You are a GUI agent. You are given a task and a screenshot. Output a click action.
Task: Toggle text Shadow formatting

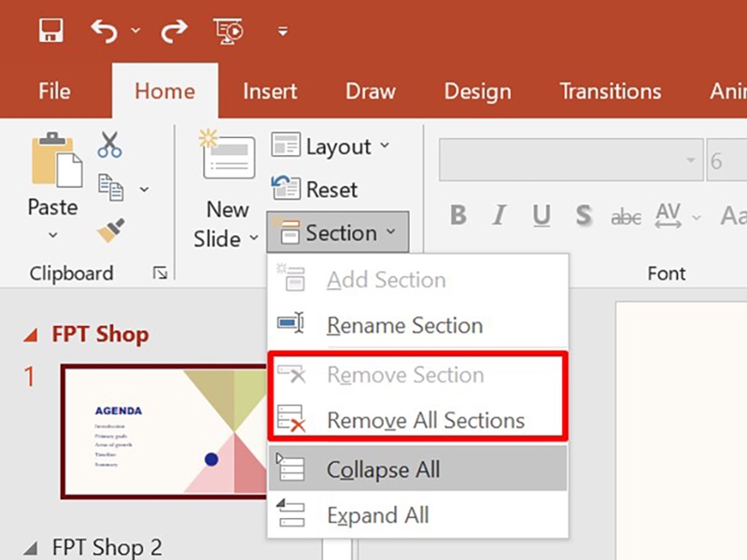pos(583,216)
